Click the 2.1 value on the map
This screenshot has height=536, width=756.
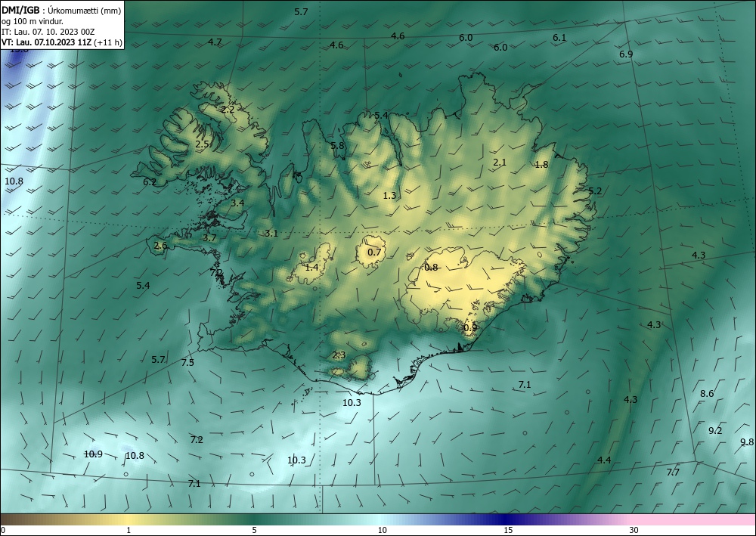[500, 162]
